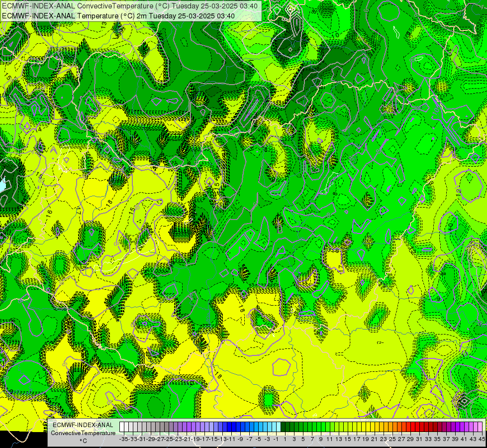Click the °C unit label in the legend
The image size is (487, 448).
83,441
